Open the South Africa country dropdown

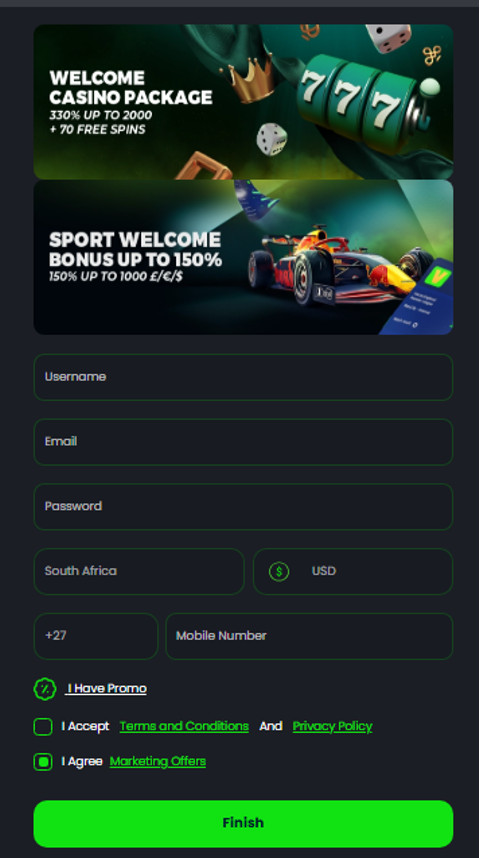pos(139,571)
